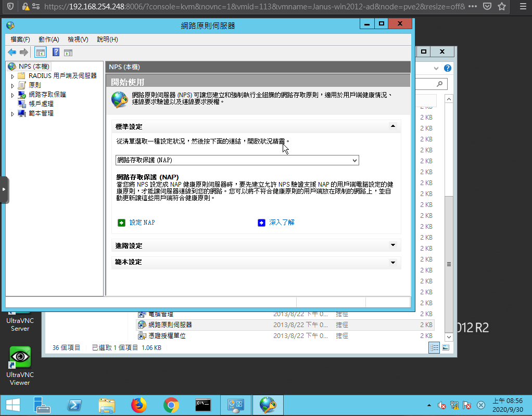
Task: Expand the 進階設定 section
Action: click(x=393, y=245)
